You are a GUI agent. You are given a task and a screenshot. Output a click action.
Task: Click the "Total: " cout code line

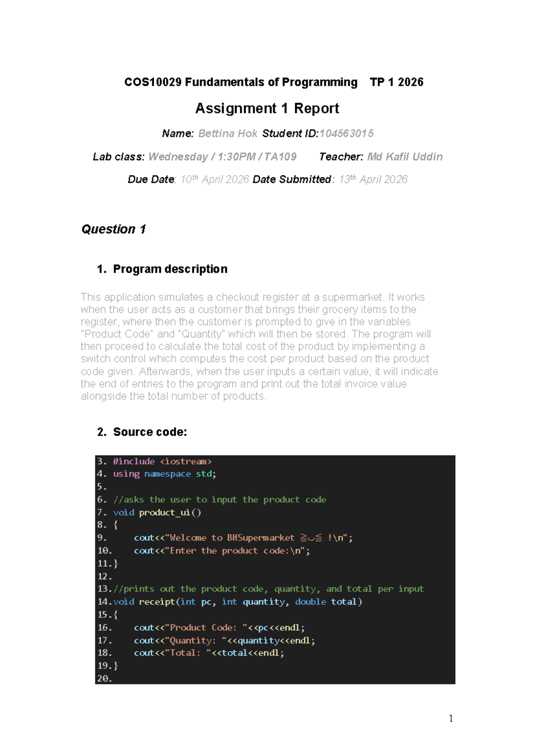coord(209,653)
